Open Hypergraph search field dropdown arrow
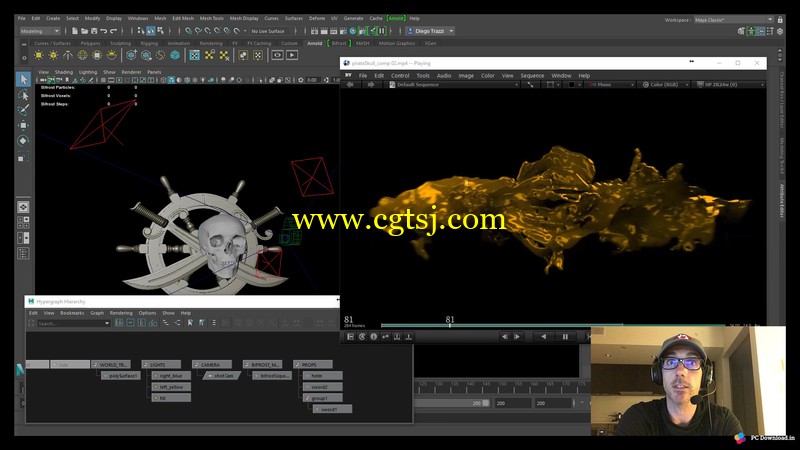The width and height of the screenshot is (800, 450). tap(107, 323)
